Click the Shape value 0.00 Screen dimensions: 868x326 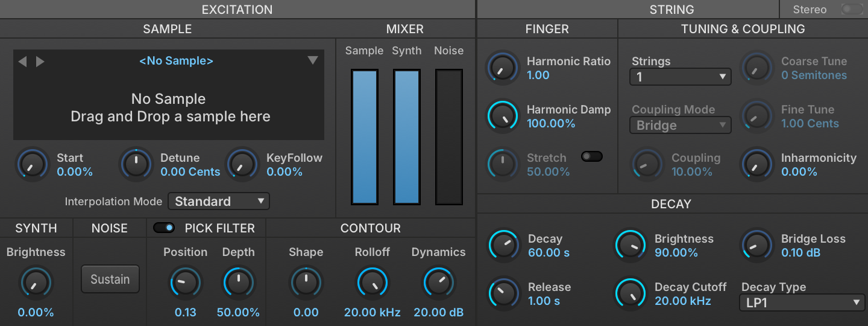click(x=306, y=313)
